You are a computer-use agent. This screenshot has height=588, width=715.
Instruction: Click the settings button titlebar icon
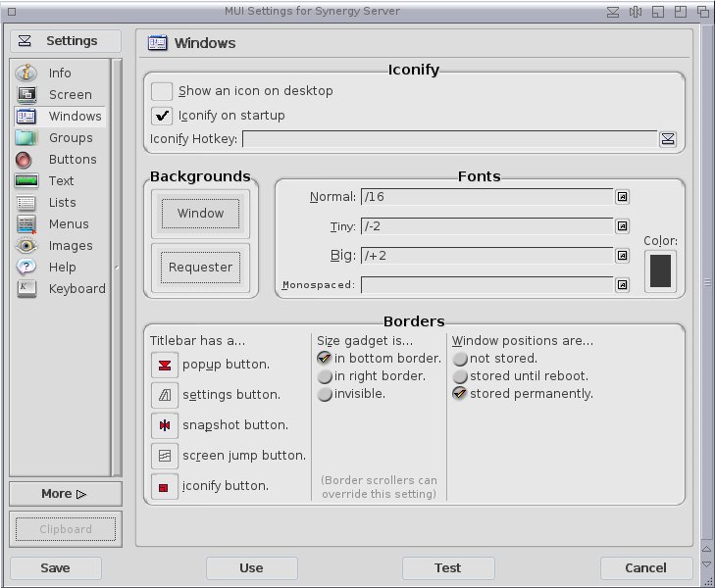point(164,396)
